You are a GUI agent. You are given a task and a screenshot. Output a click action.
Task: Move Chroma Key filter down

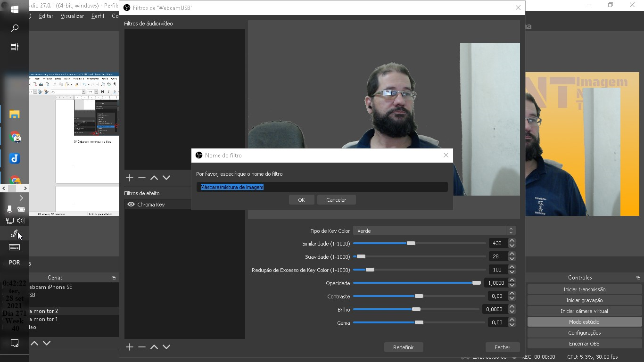coord(166,346)
